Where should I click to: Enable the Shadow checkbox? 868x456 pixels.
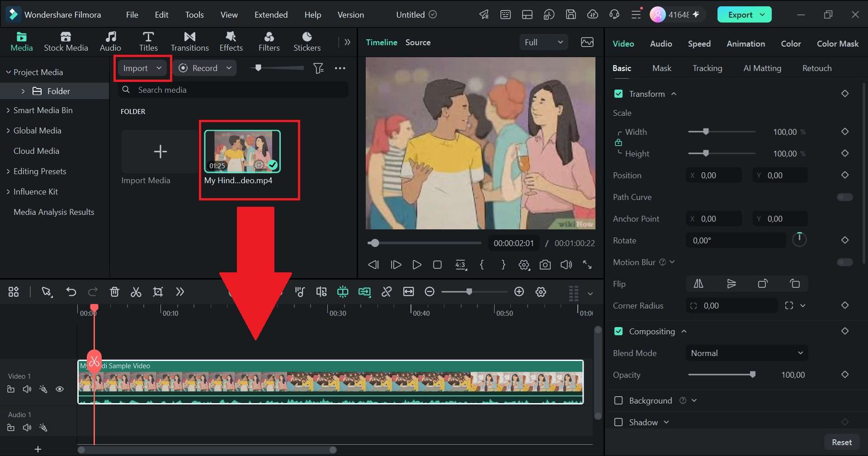(618, 422)
